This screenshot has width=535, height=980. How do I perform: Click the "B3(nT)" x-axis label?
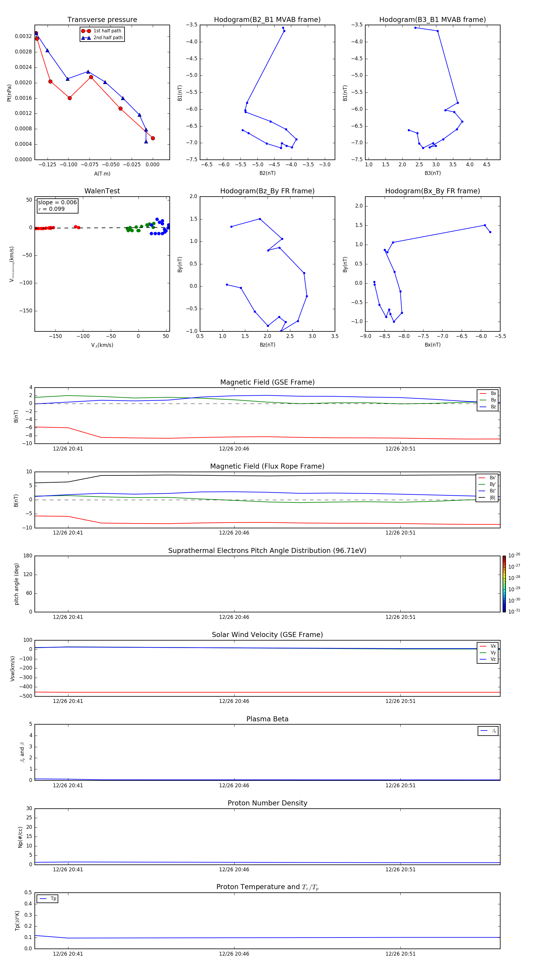[432, 173]
